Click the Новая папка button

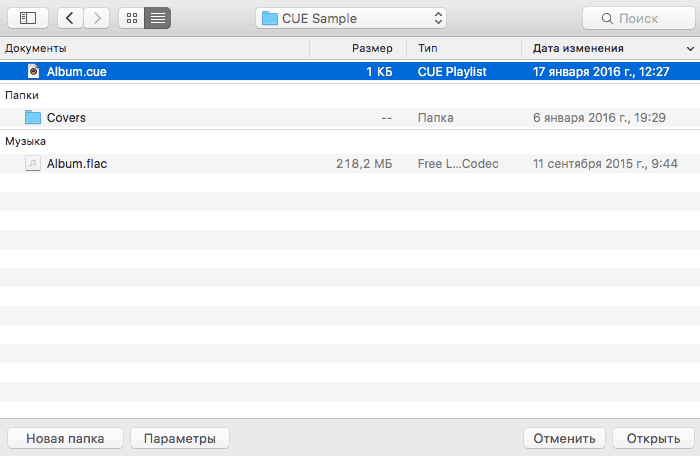click(65, 438)
